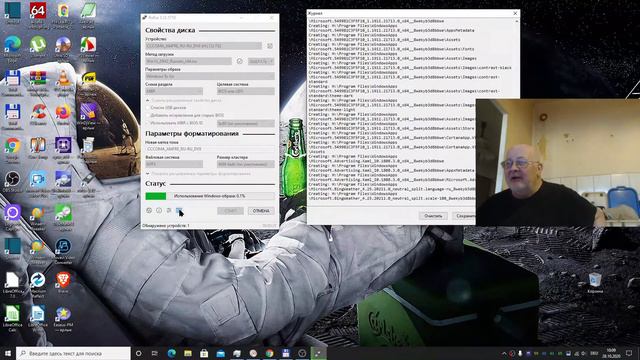
Task: Open the Схема раздела dropdown
Action: 174,91
